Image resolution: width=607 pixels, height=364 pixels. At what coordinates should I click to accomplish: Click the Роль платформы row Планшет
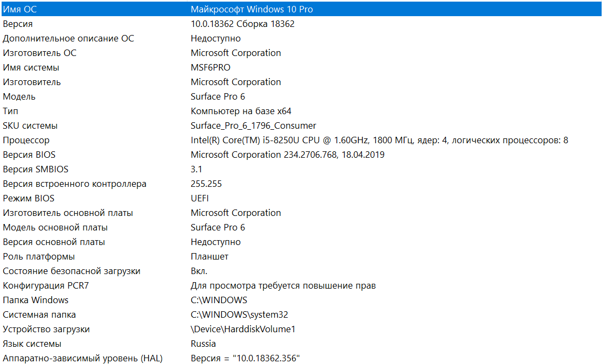click(x=302, y=256)
